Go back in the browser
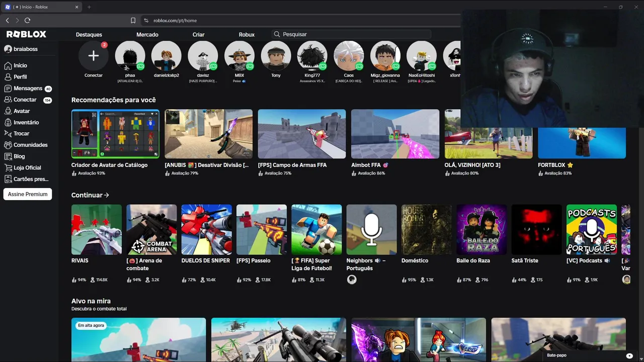644x362 pixels. point(7,20)
